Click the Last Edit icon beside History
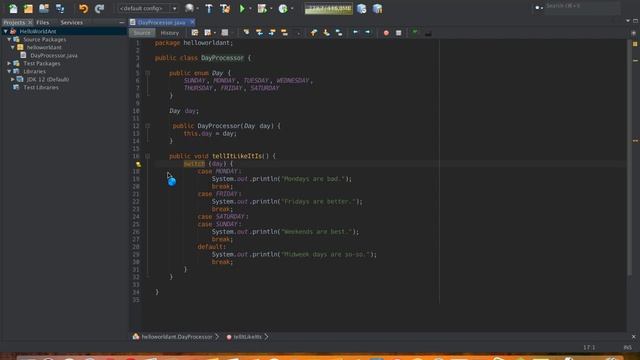The image size is (640, 360). tap(195, 33)
